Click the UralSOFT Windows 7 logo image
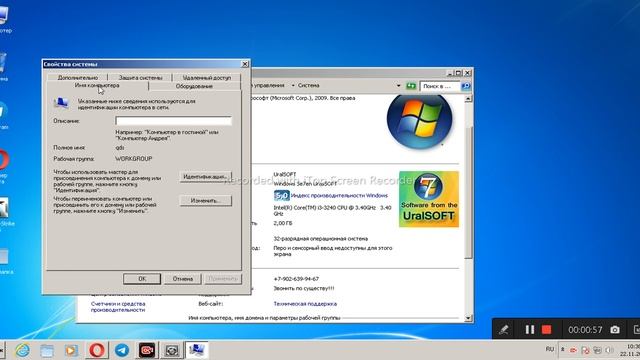The height and width of the screenshot is (360, 640). pos(429,199)
